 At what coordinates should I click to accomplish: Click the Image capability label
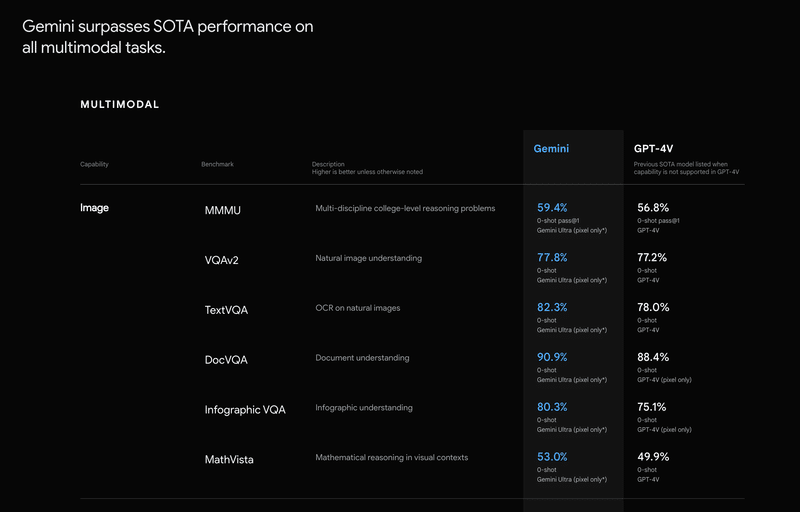pos(94,208)
